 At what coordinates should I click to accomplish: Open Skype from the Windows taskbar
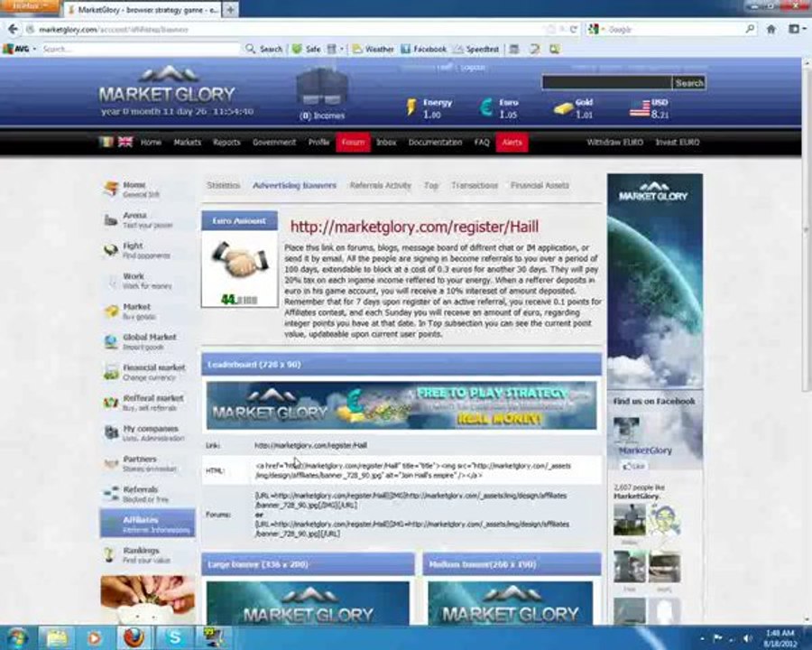click(174, 637)
